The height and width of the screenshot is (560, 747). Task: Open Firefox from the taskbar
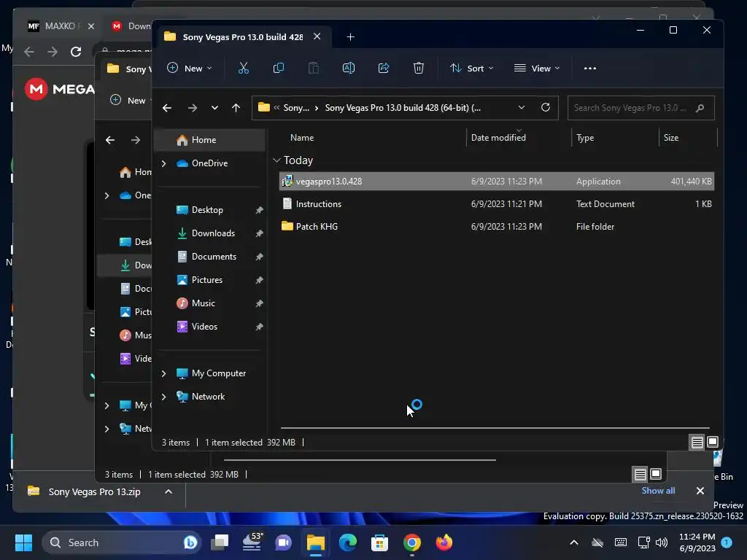click(x=444, y=542)
